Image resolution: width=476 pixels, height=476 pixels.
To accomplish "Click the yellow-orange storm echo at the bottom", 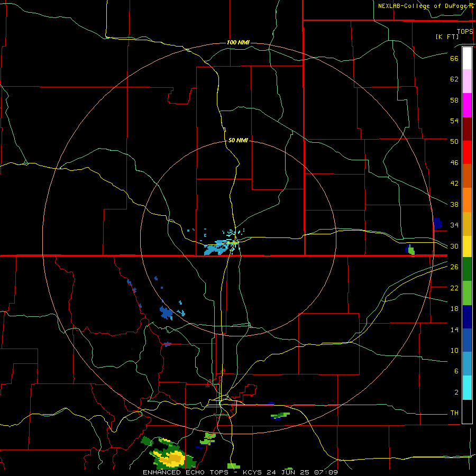I will coord(172,458).
